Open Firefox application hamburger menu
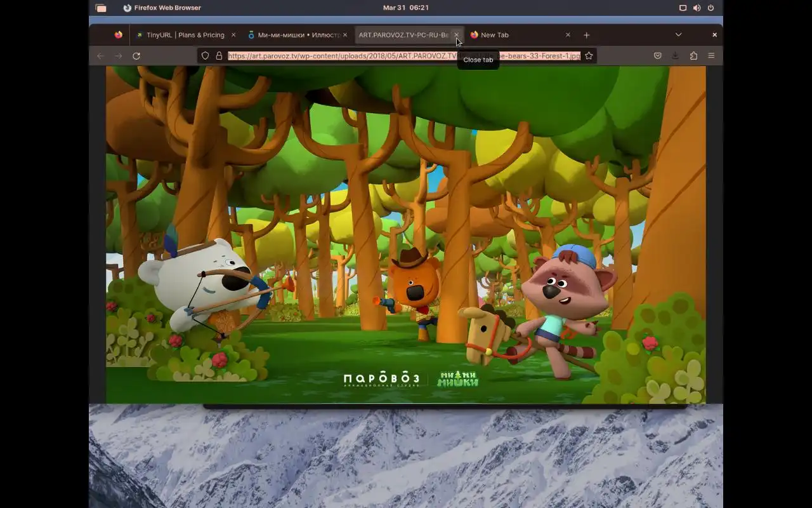Viewport: 812px width, 508px height. (x=711, y=56)
